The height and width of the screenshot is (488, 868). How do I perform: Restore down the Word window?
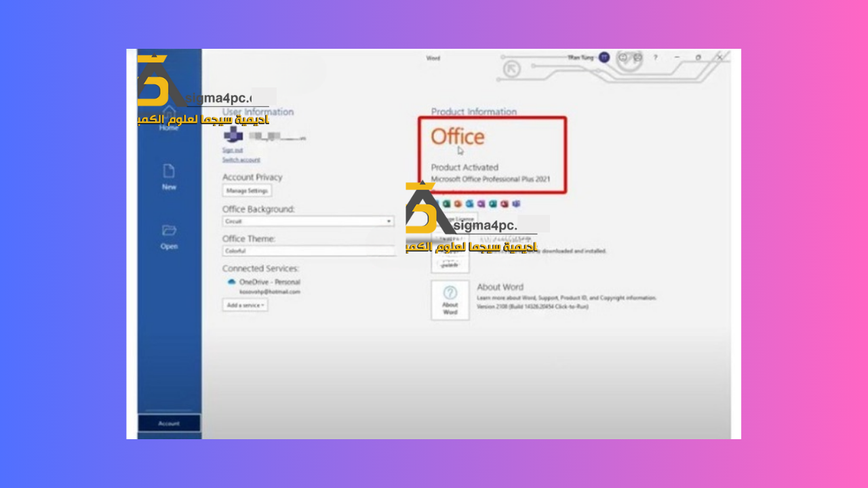coord(698,58)
